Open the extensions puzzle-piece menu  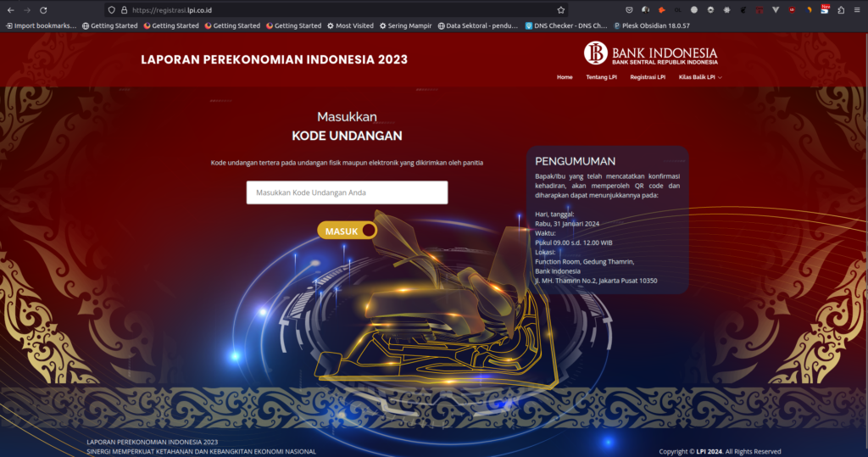pos(841,10)
